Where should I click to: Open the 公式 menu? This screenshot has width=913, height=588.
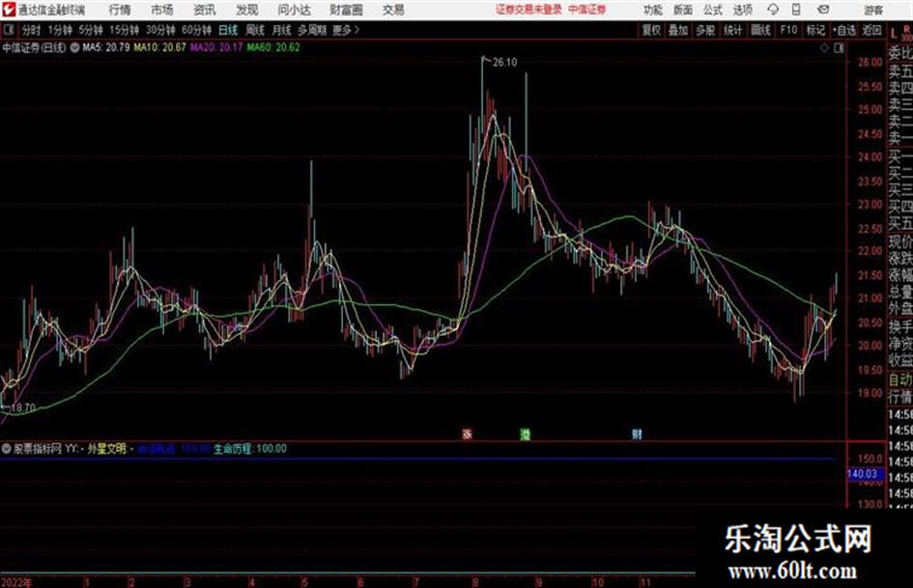click(x=713, y=10)
